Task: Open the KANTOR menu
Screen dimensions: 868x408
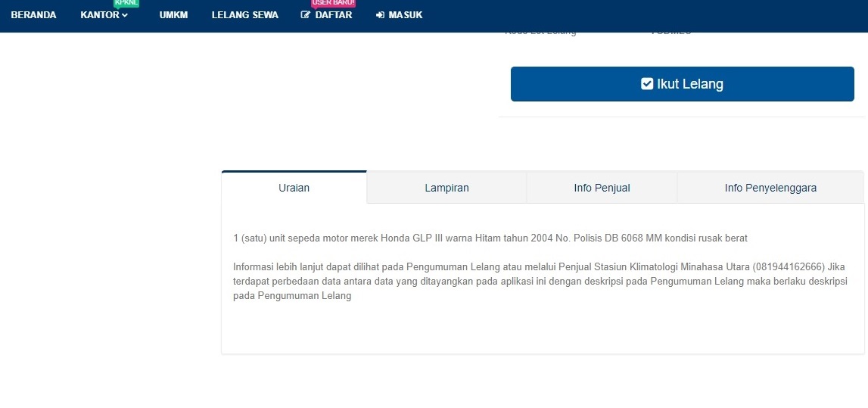Action: 100,15
